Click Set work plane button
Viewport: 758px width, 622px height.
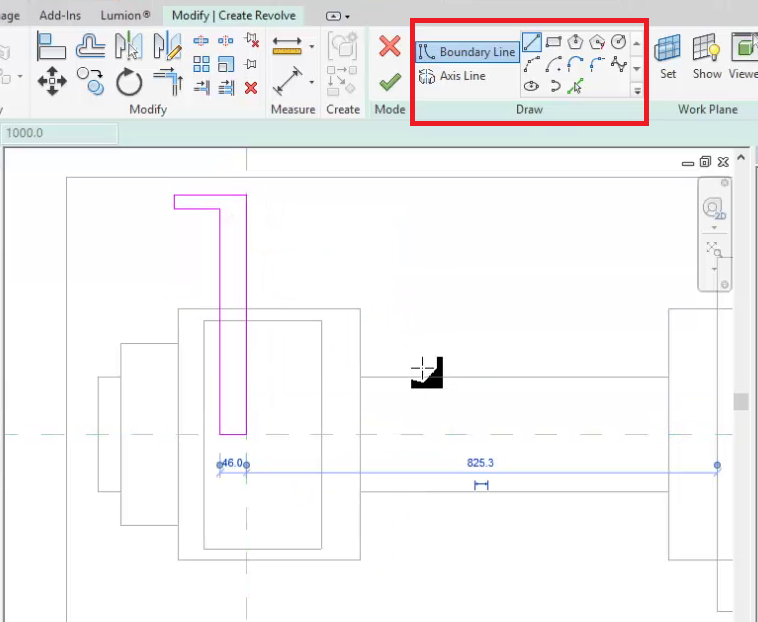(668, 56)
